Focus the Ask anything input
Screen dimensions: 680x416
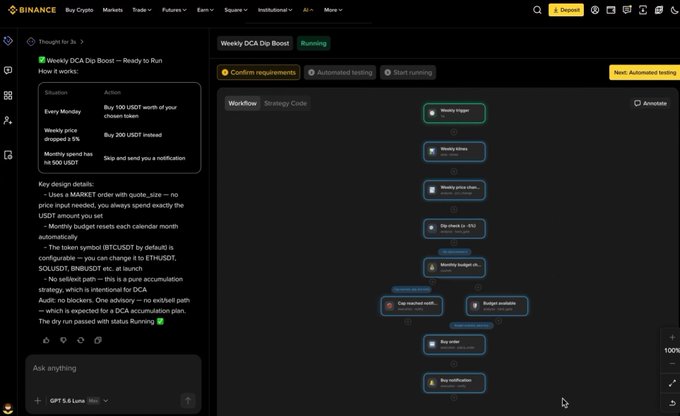click(114, 368)
